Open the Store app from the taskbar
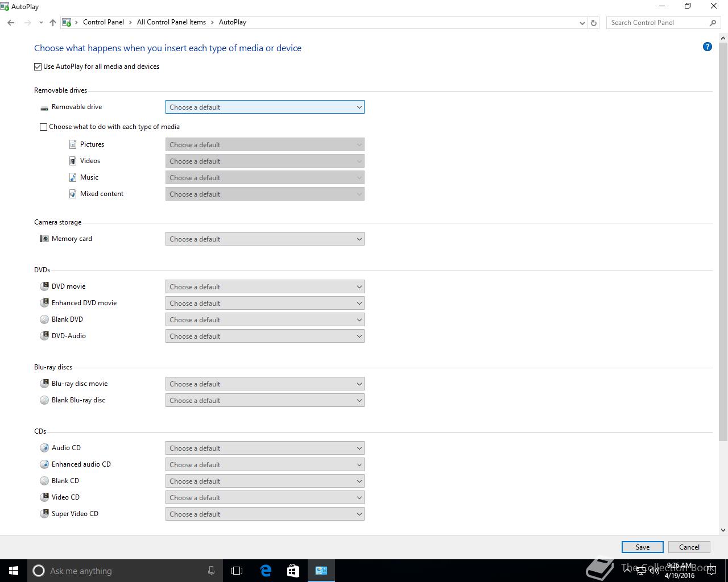Screen dimensions: 728x582 point(293,571)
